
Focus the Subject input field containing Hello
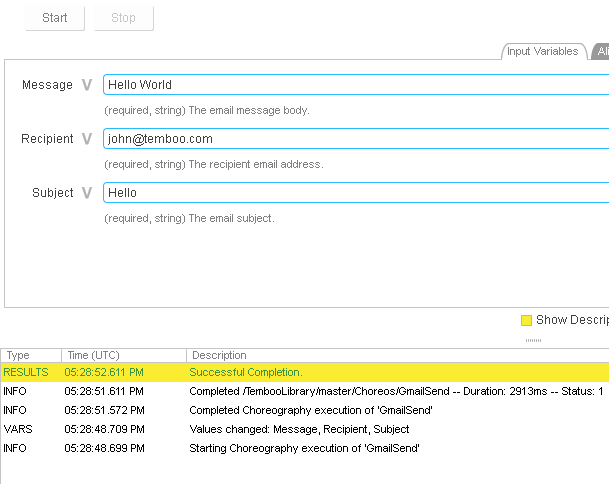[x=356, y=193]
